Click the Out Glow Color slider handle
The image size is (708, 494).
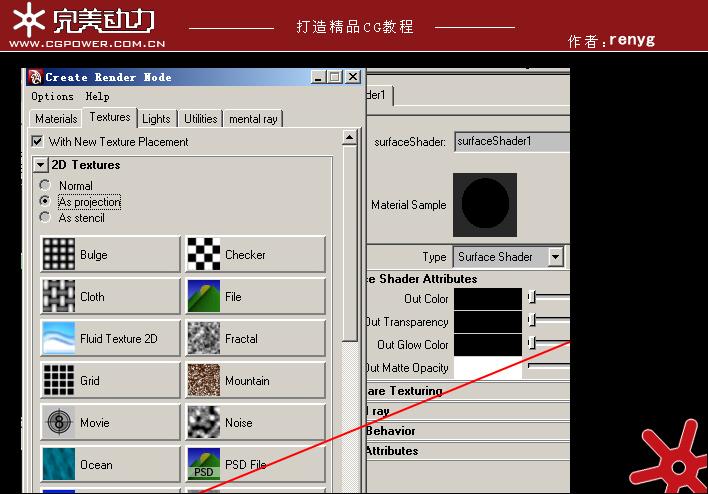pyautogui.click(x=532, y=343)
